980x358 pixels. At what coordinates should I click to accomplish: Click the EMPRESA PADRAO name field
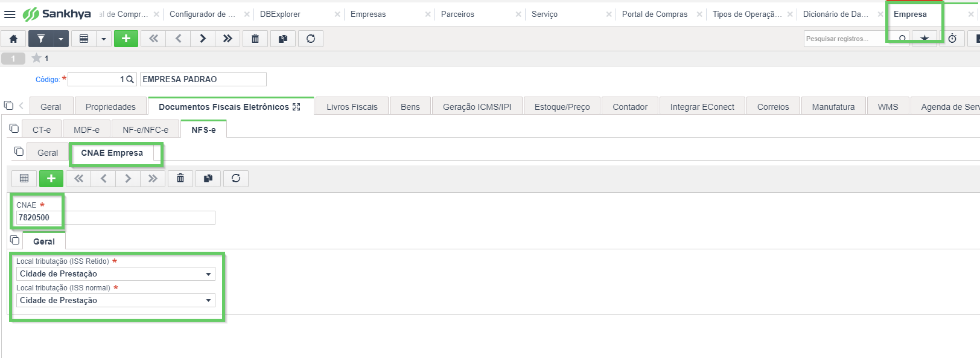tap(203, 79)
